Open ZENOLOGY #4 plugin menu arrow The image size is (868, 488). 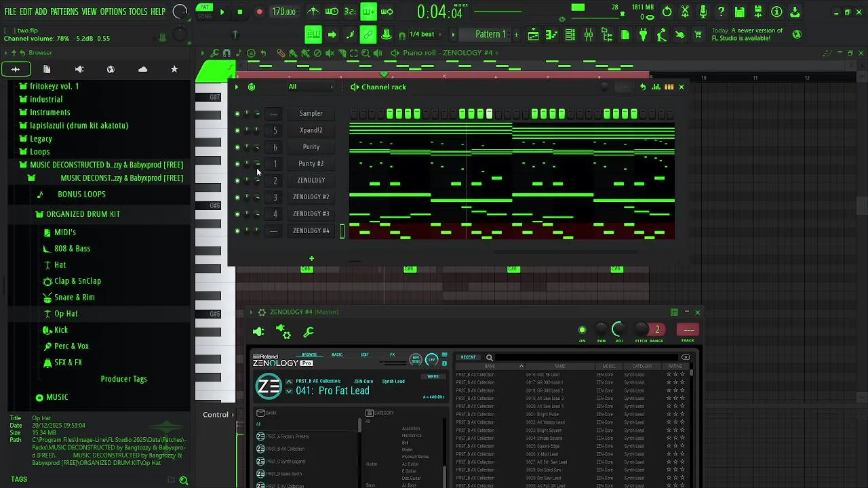click(x=251, y=312)
